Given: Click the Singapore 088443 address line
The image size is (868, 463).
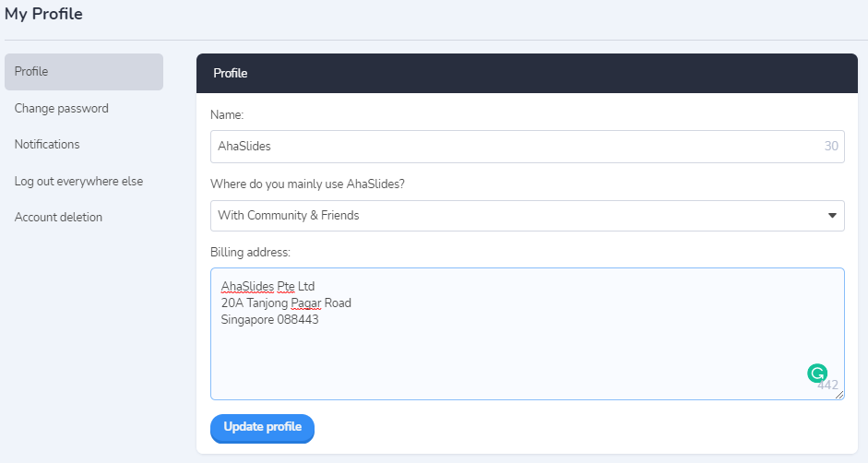Looking at the screenshot, I should (269, 319).
